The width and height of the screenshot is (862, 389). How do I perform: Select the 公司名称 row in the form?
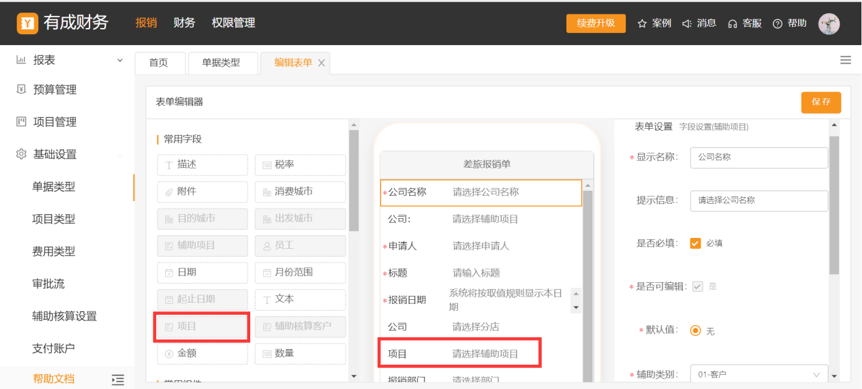tap(481, 192)
